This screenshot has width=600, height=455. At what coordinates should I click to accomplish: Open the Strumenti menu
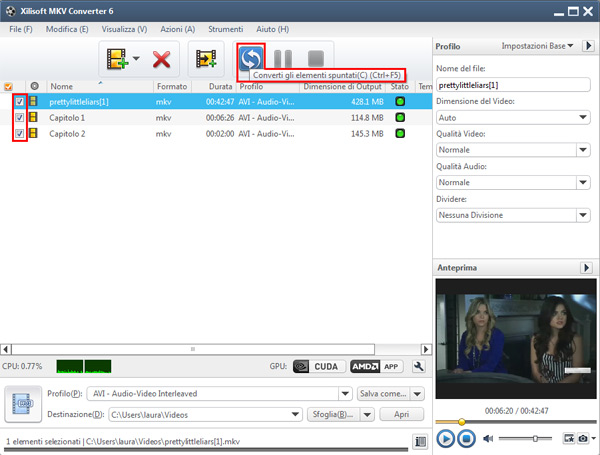[x=226, y=29]
